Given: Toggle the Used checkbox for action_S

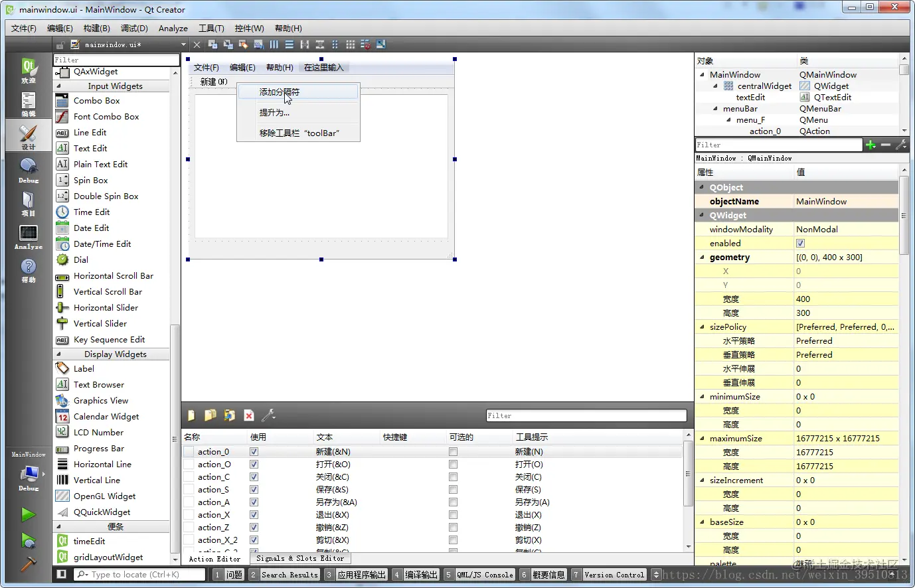Looking at the screenshot, I should (x=254, y=490).
